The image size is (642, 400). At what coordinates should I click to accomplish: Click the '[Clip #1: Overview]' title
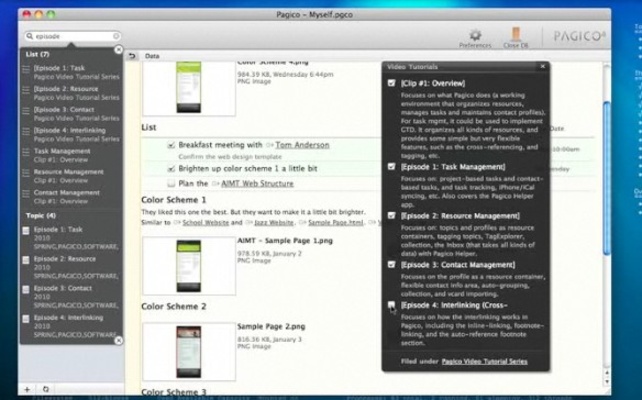433,83
